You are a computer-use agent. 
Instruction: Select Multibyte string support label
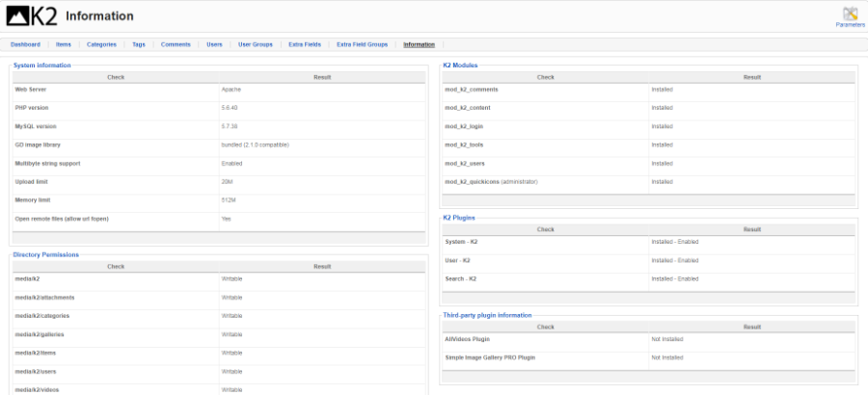(47, 164)
